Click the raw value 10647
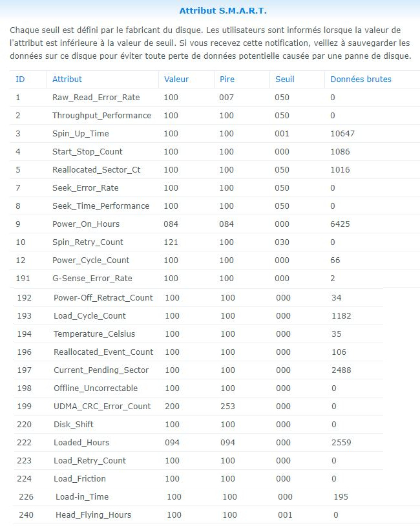The image size is (420, 530). point(342,134)
